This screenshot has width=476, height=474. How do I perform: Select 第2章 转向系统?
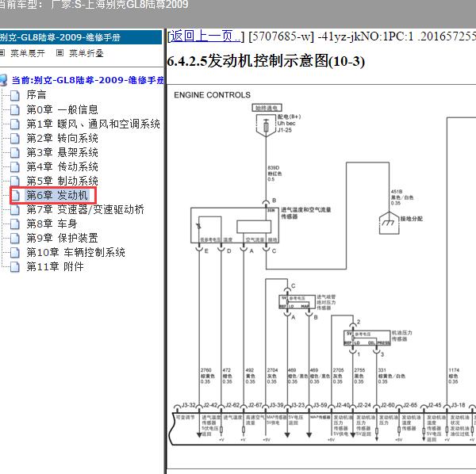tap(62, 138)
